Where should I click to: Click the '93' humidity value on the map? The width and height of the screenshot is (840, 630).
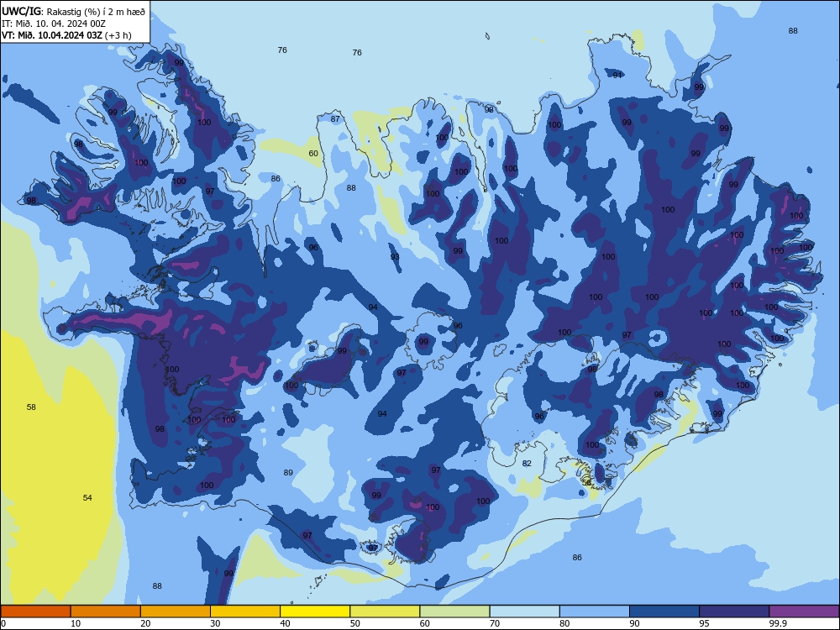click(395, 256)
